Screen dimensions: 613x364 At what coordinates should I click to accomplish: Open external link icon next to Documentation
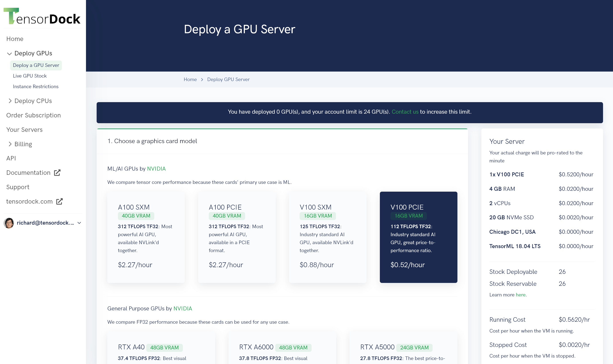[x=57, y=173]
